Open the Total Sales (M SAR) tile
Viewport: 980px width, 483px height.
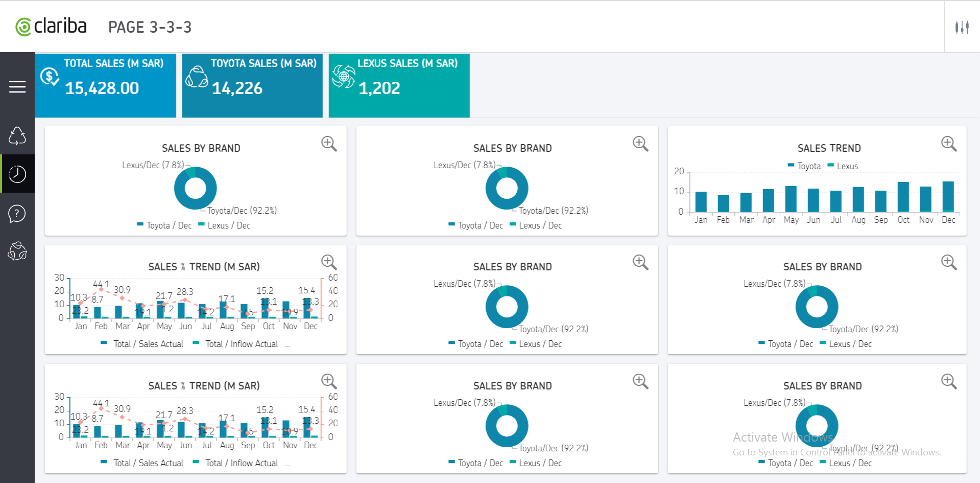[106, 85]
